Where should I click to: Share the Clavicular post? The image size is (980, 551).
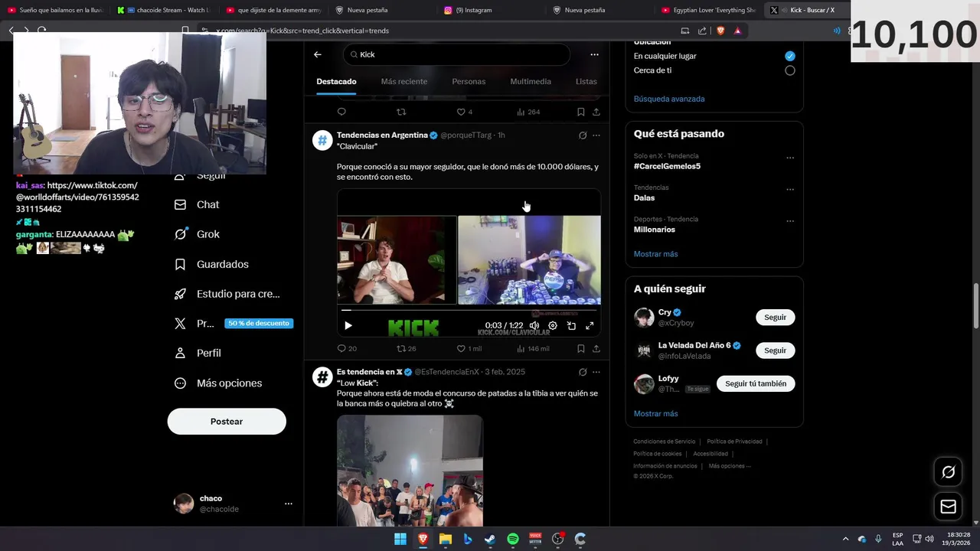pyautogui.click(x=596, y=348)
